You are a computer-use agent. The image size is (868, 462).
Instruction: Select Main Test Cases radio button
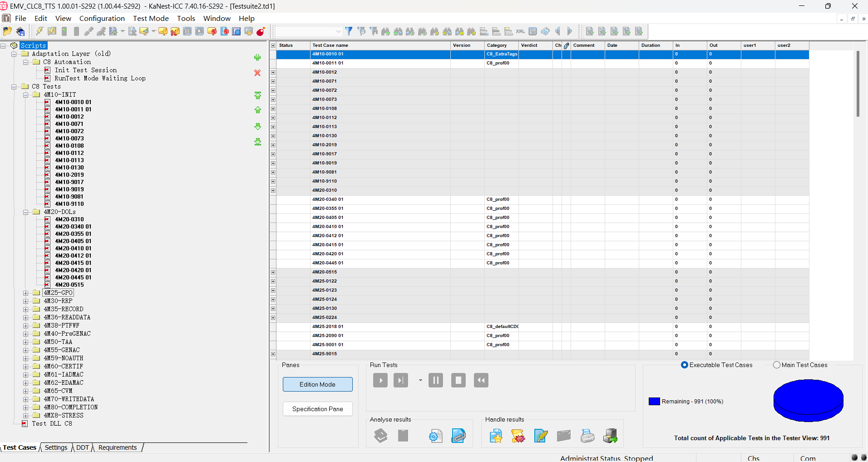[777, 365]
